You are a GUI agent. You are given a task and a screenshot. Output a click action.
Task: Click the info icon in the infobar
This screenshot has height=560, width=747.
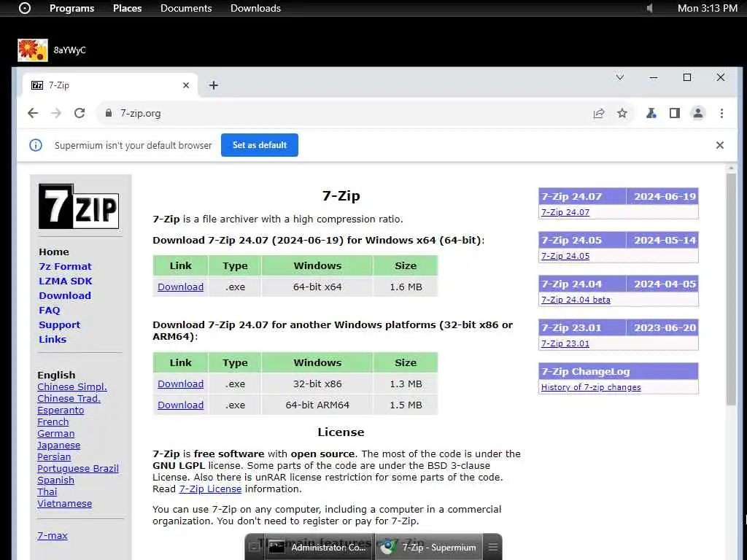[x=36, y=145]
